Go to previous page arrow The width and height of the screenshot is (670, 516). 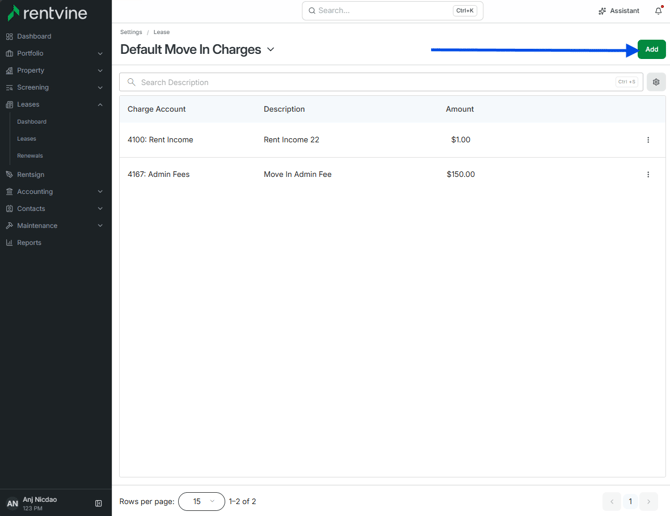pos(611,501)
